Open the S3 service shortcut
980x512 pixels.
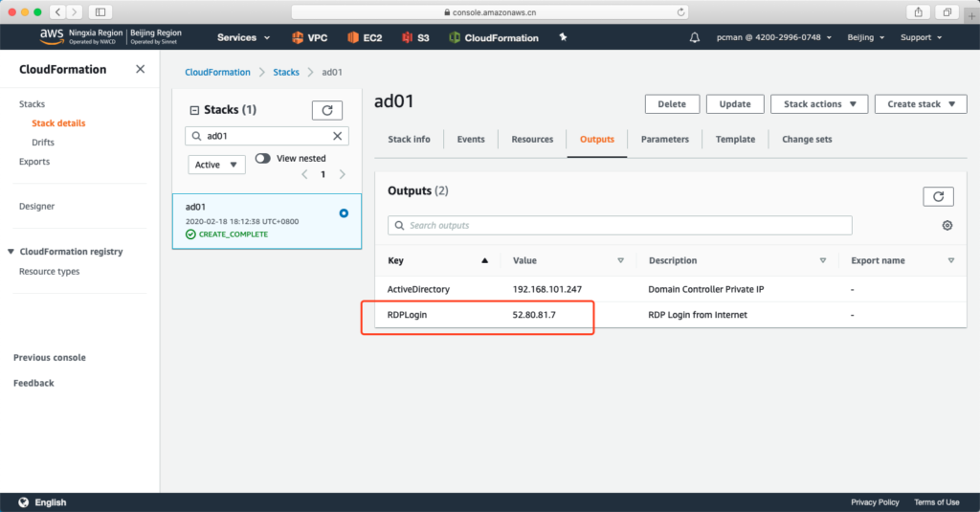[x=416, y=37]
